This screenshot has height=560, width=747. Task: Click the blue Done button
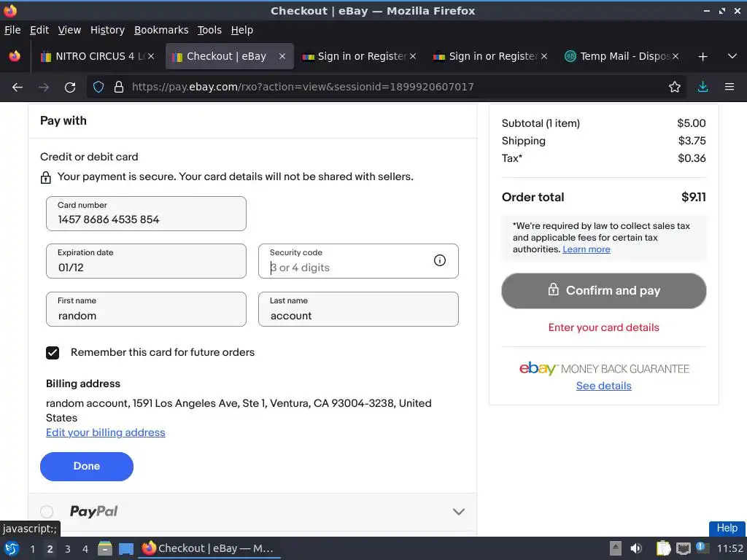click(x=87, y=466)
